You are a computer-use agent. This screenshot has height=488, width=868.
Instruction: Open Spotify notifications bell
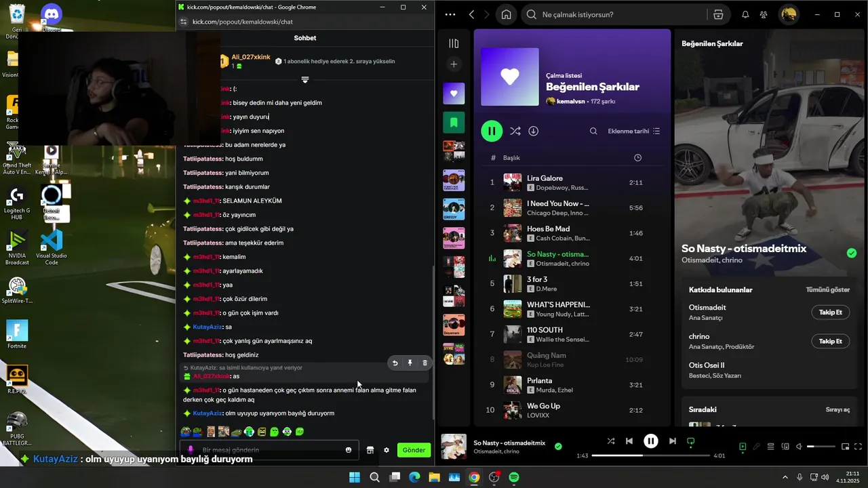745,15
